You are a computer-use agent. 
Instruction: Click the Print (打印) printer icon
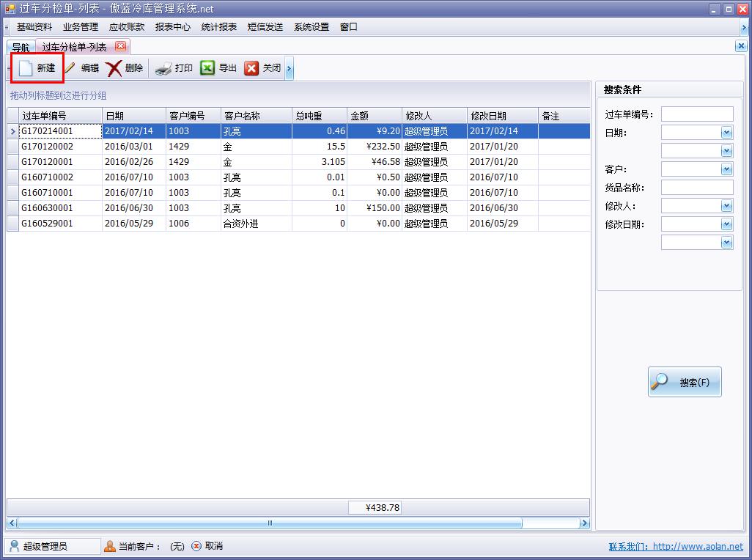point(163,68)
